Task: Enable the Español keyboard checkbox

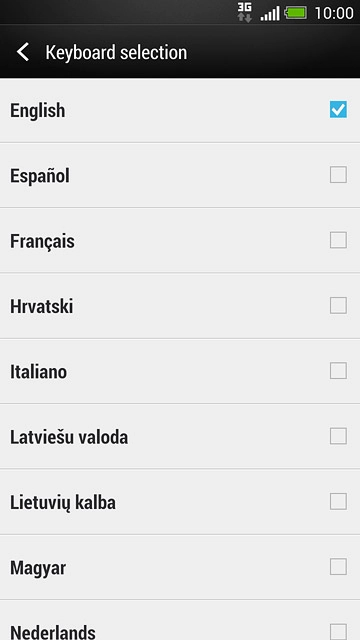Action: click(x=338, y=175)
